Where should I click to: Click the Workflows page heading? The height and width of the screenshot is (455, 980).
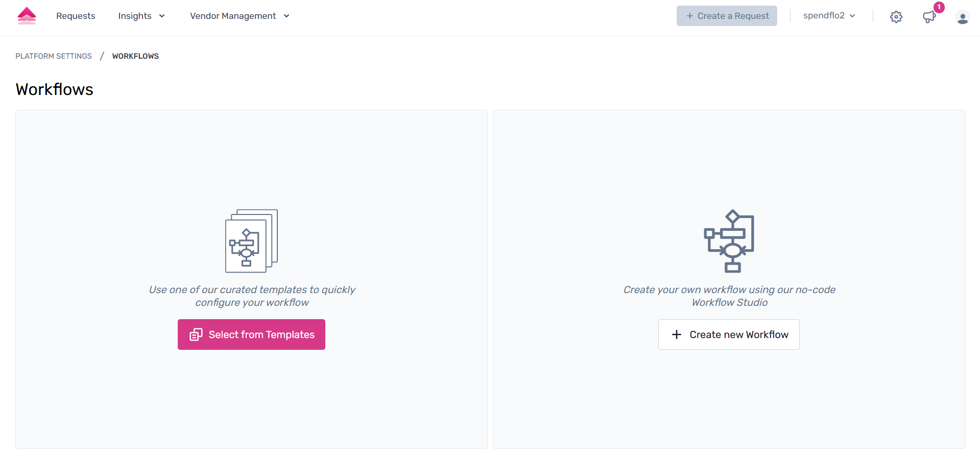tap(54, 89)
